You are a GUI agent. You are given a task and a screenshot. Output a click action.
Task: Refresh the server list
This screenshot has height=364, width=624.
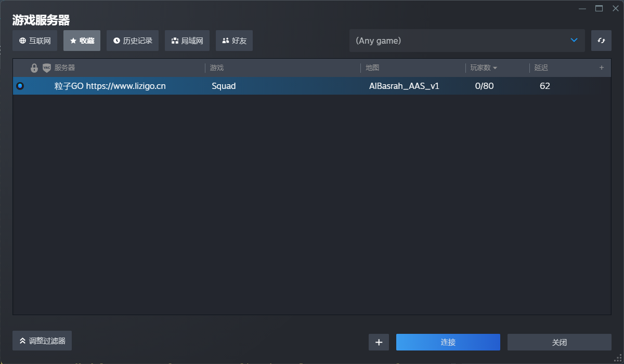pyautogui.click(x=601, y=41)
